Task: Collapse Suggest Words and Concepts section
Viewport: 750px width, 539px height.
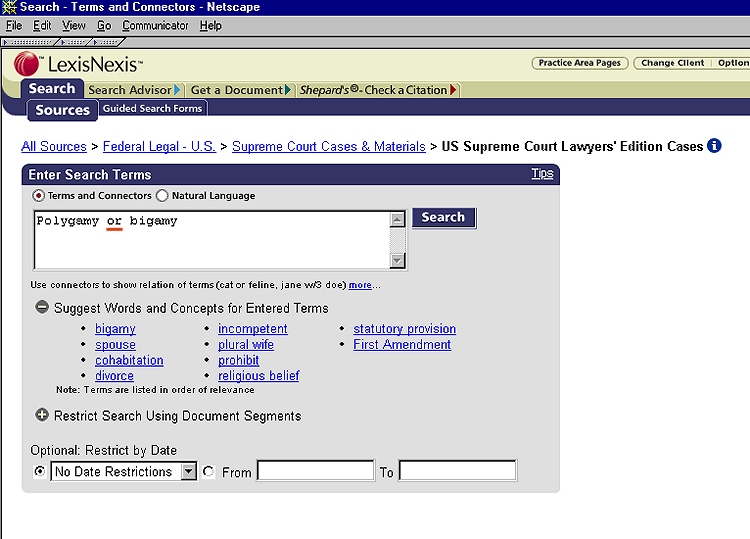Action: [x=42, y=307]
